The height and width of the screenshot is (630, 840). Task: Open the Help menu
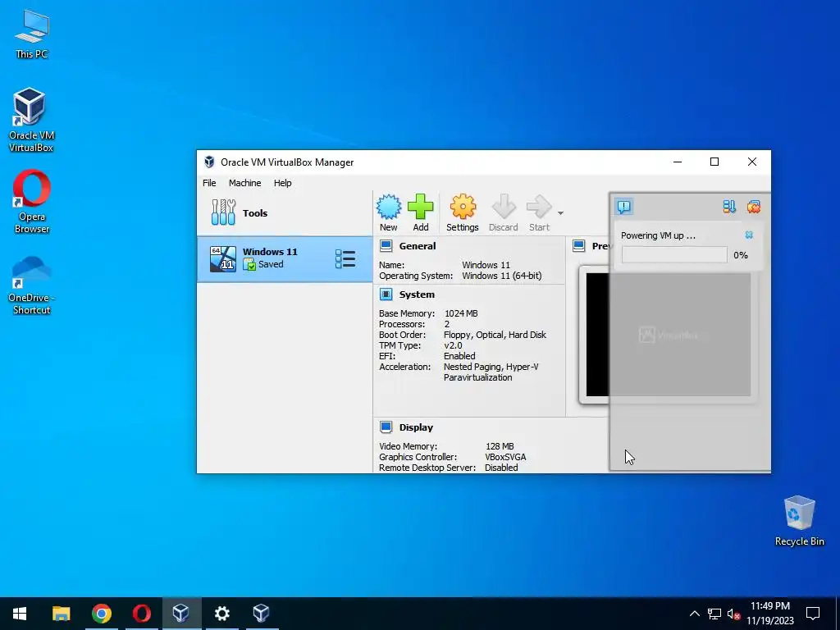[283, 183]
